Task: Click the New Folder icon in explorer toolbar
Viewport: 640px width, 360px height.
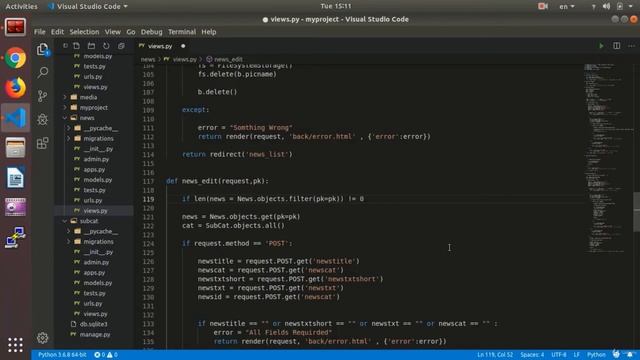Action: click(x=91, y=46)
